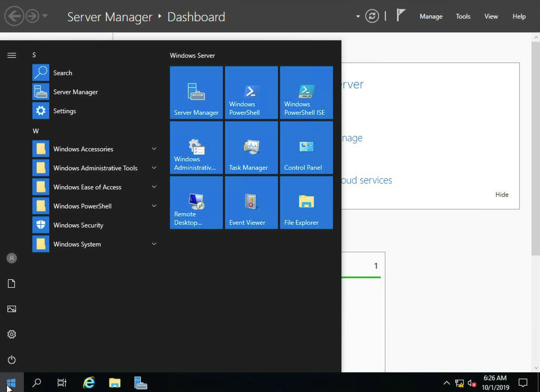
Task: Toggle the Start menu hamburger navigation
Action: point(12,56)
